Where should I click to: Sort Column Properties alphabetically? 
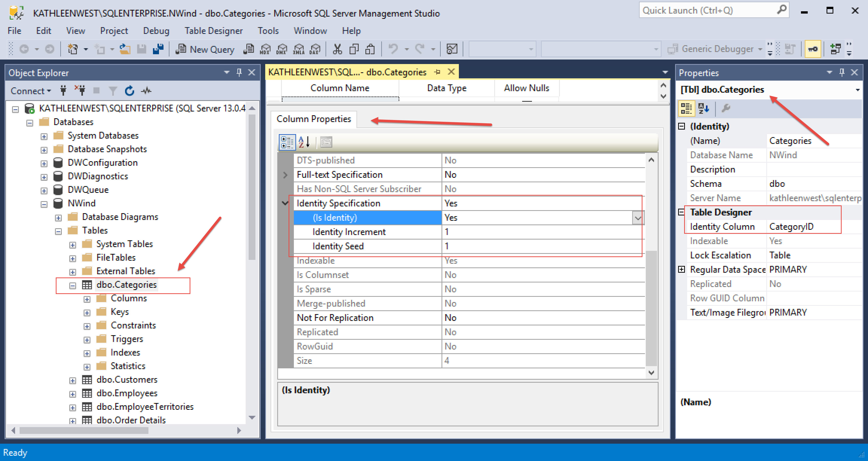coord(304,142)
